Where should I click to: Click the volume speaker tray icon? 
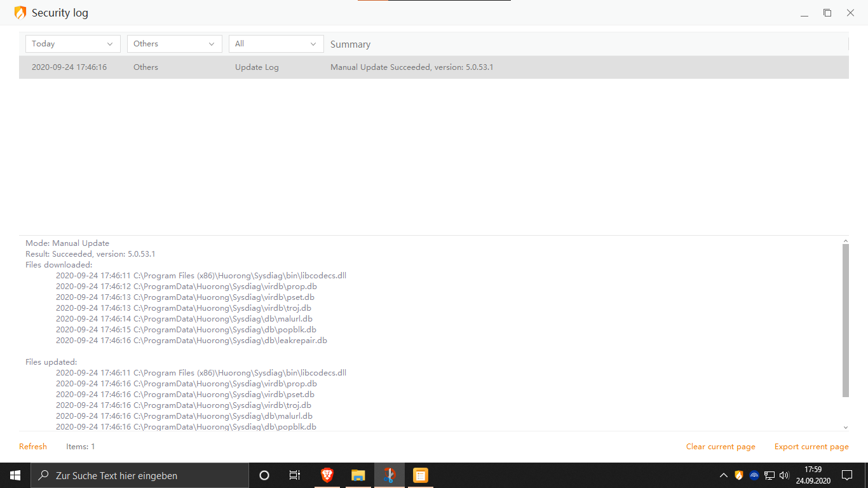pyautogui.click(x=784, y=475)
